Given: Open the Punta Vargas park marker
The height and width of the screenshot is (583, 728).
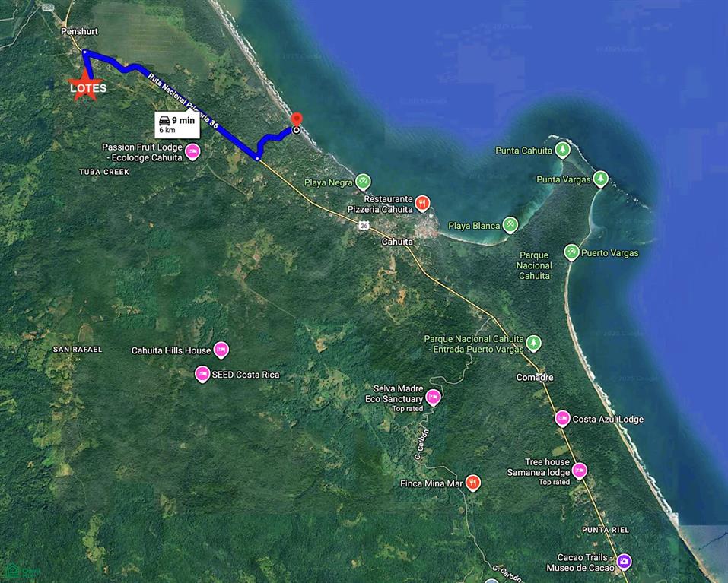Looking at the screenshot, I should click(x=601, y=179).
